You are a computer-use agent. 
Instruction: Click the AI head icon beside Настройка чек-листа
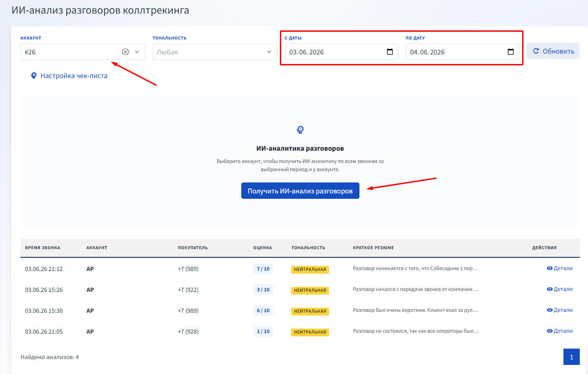click(34, 75)
